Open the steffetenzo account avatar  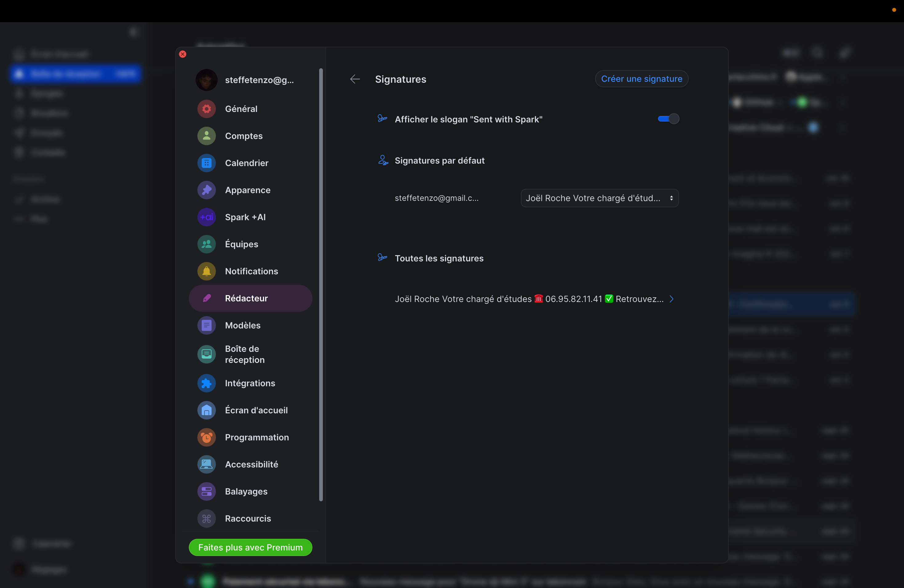click(x=206, y=80)
